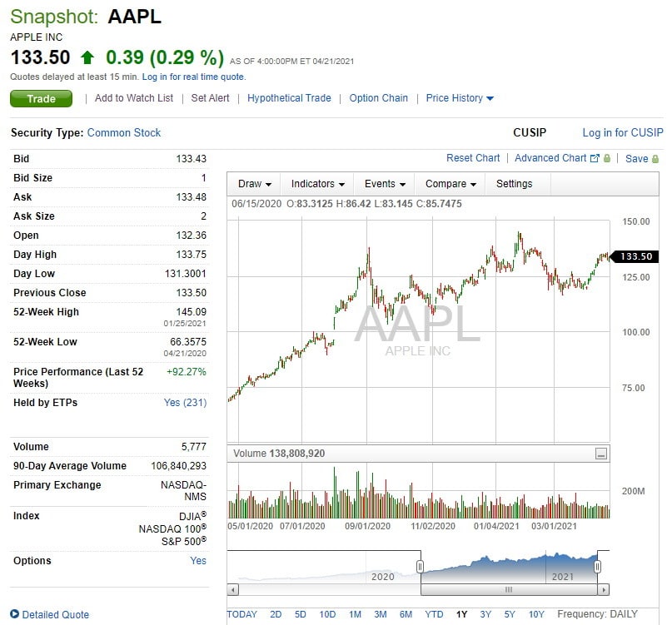Click the green up arrow price indicator
The width and height of the screenshot is (672, 625).
click(87, 57)
